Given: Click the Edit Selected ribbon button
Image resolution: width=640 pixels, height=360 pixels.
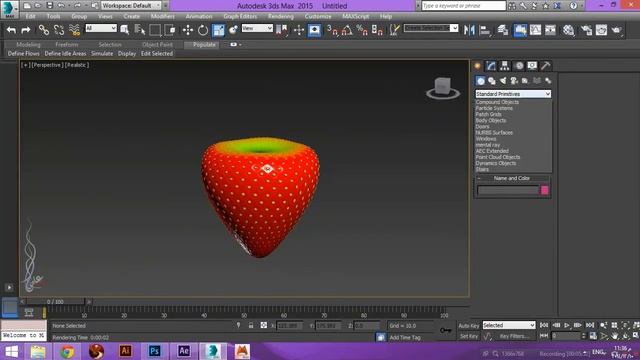Looking at the screenshot, I should tap(157, 53).
